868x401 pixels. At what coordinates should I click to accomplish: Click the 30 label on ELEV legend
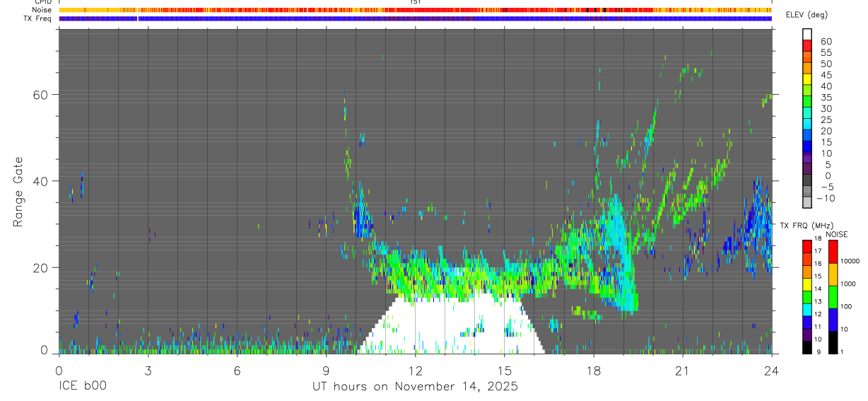tap(826, 108)
